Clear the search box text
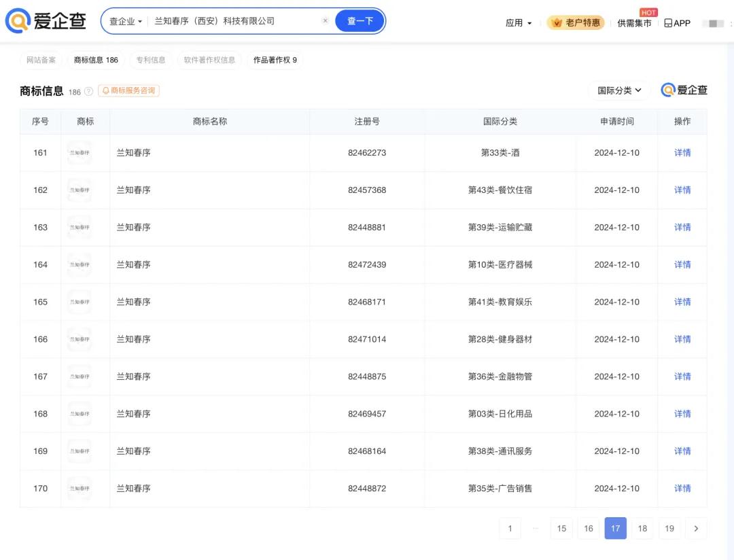The image size is (734, 560). 325,21
